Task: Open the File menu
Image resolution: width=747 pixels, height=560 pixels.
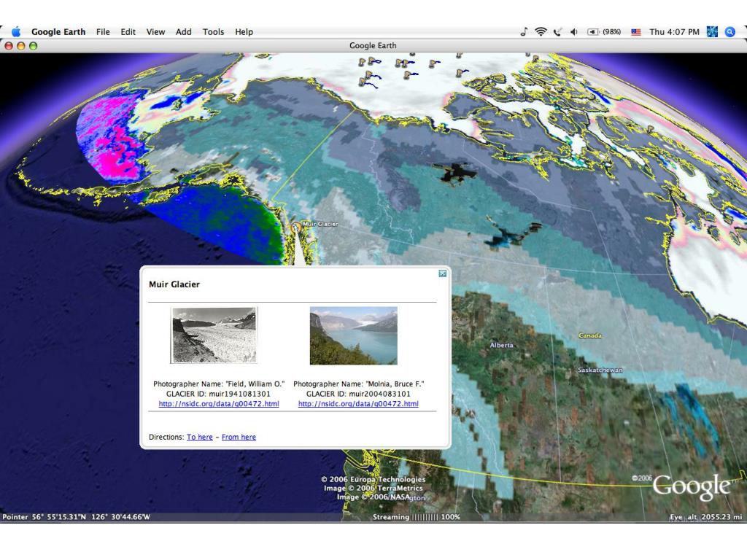Action: pyautogui.click(x=103, y=32)
